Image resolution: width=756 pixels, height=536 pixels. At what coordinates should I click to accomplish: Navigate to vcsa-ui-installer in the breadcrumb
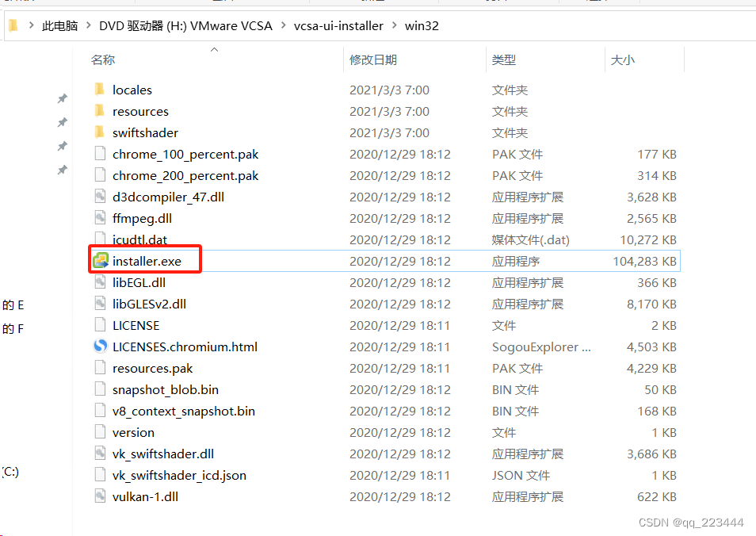pyautogui.click(x=338, y=25)
